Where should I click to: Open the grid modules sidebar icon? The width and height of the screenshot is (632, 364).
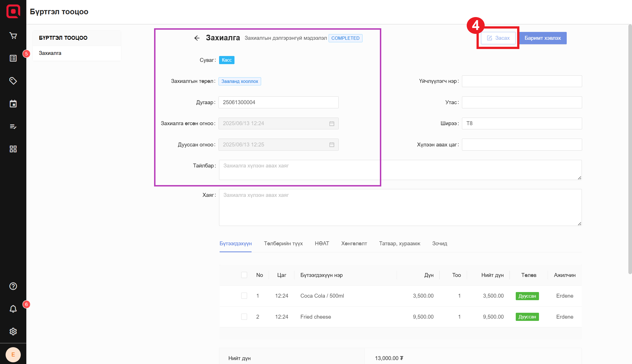pos(13,149)
